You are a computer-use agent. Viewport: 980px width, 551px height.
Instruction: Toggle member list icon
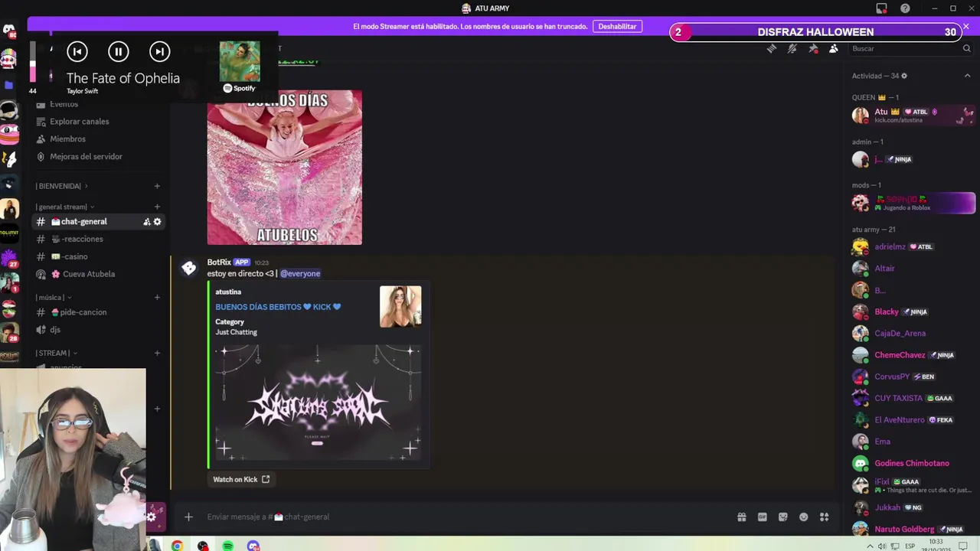pos(834,48)
